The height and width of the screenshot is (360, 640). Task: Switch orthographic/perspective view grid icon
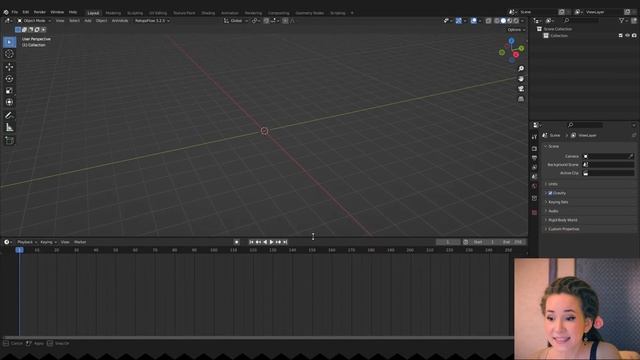point(521,99)
